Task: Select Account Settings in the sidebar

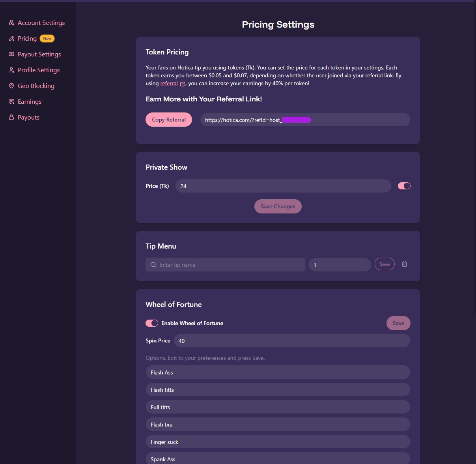Action: point(41,22)
